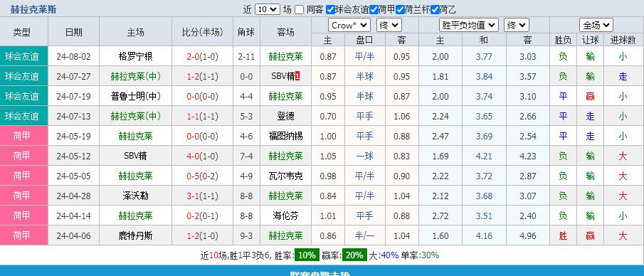Click the draw odds value 4.21
The image size is (644, 276).
point(484,156)
